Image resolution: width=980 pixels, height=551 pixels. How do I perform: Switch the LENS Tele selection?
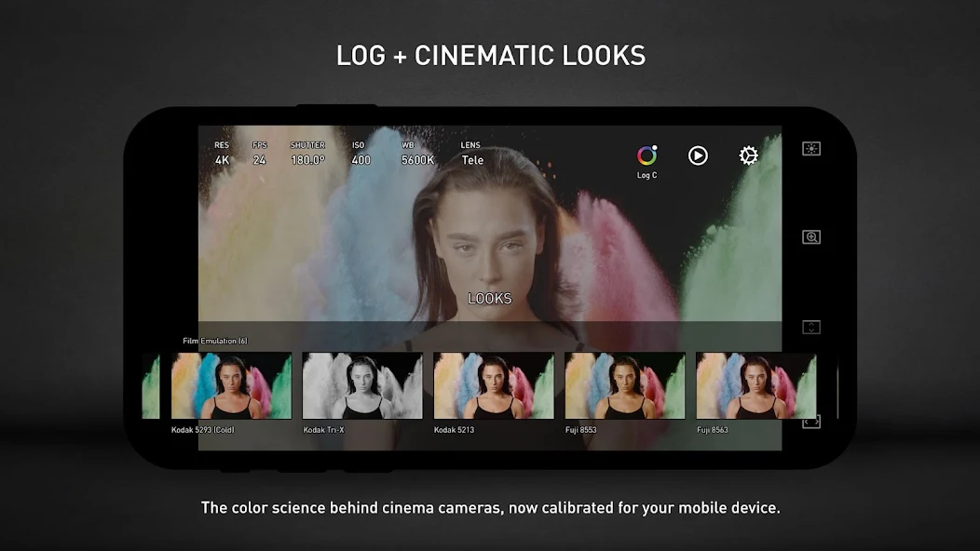point(472,155)
